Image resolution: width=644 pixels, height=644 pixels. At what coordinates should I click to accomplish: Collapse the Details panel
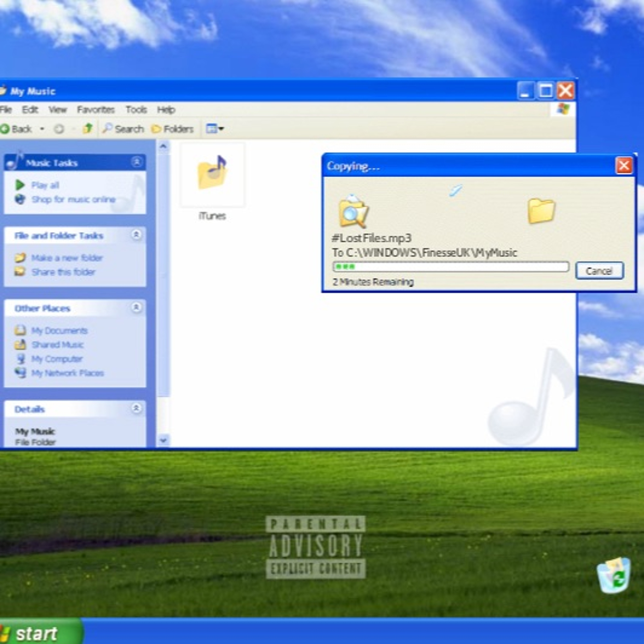point(136,408)
